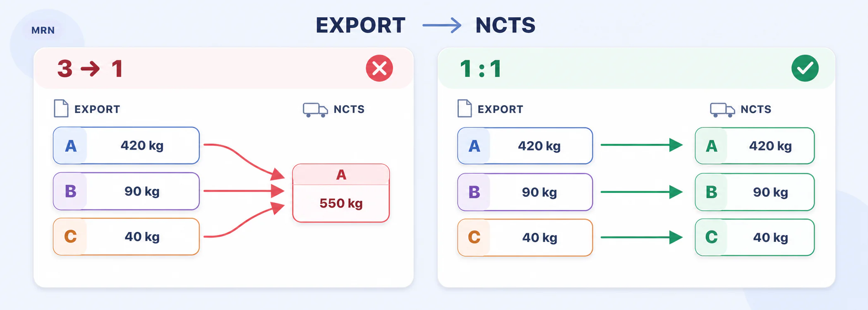
Task: Click the EXPORT title heading
Action: (x=360, y=25)
